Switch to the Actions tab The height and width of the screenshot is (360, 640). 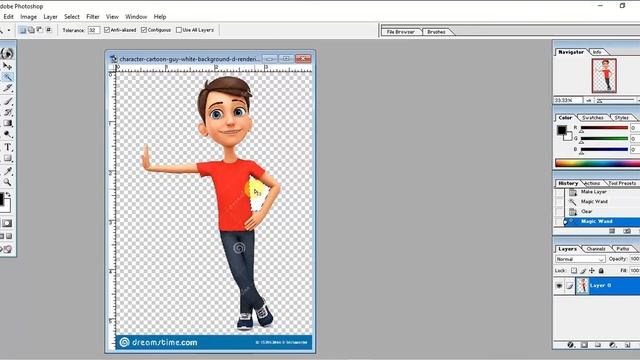click(592, 183)
